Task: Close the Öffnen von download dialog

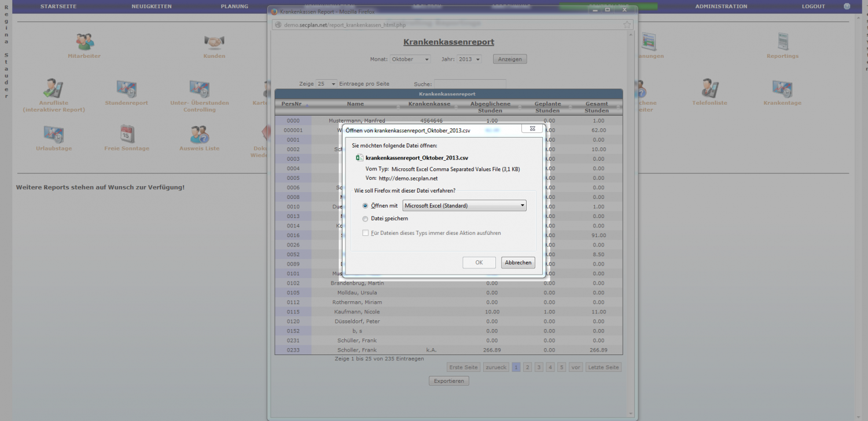Action: 532,128
